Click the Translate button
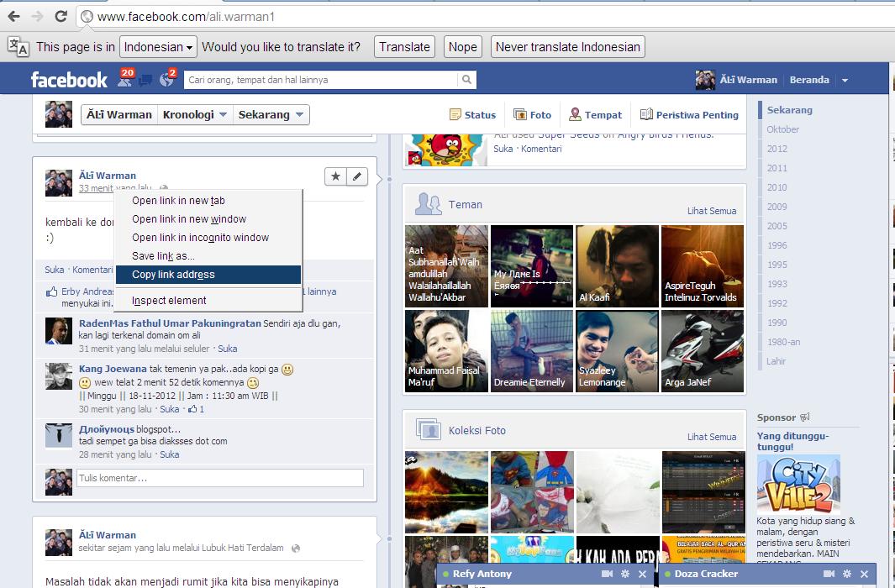Viewport: 895px width, 588px height. coord(405,47)
